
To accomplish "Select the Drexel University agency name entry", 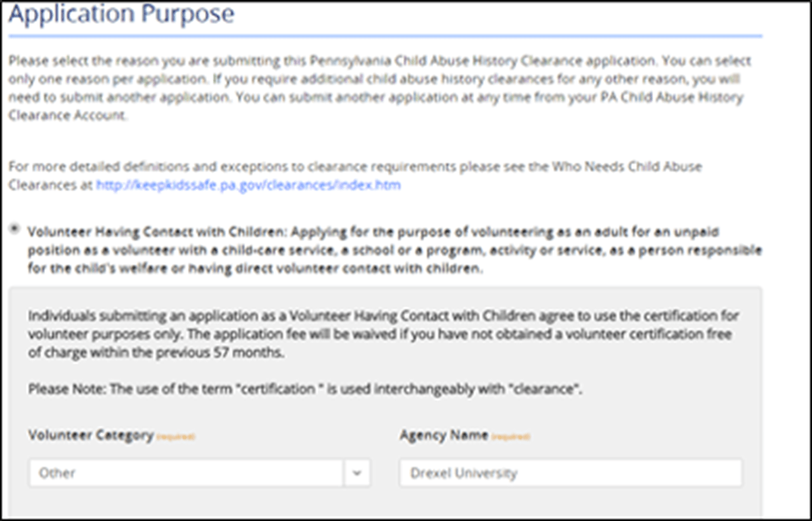I will tap(569, 472).
